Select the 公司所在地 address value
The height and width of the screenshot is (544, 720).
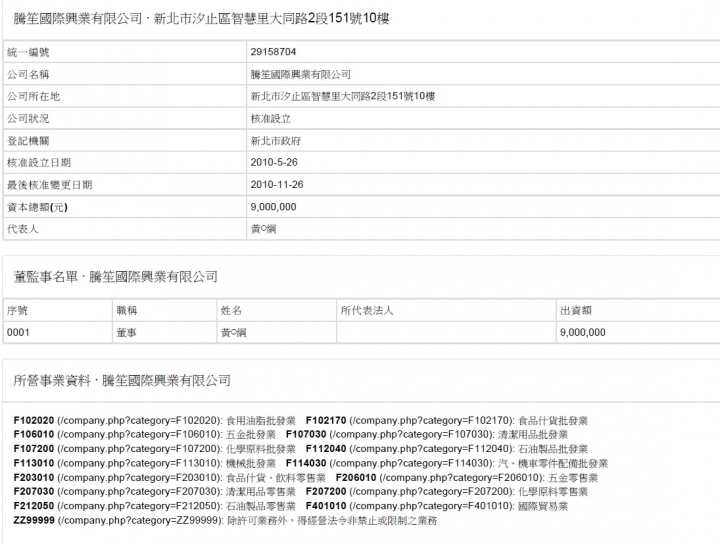343,96
